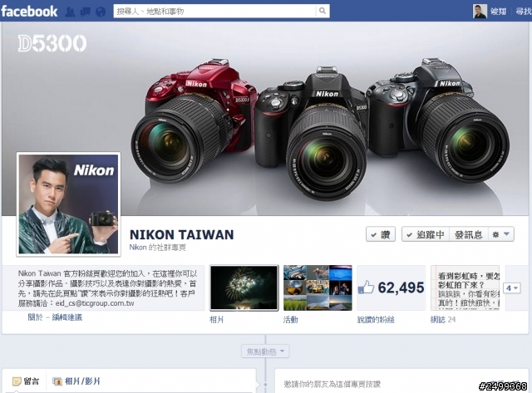The image size is (532, 393).
Task: Click the search magnifier button
Action: point(323,11)
